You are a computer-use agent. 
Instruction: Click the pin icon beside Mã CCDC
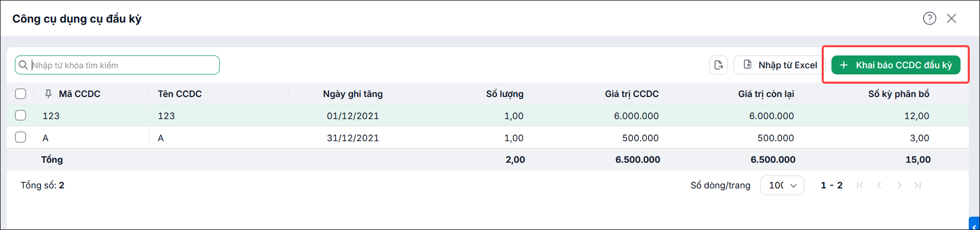[48, 94]
